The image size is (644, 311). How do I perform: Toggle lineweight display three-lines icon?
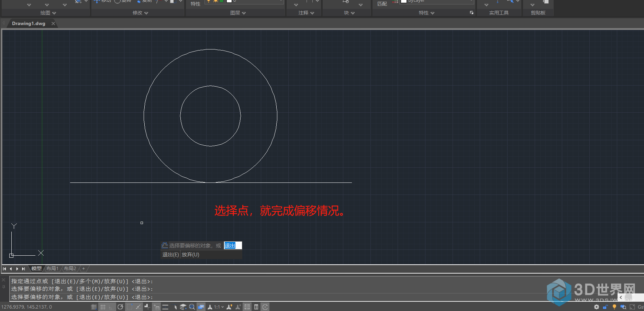click(165, 307)
